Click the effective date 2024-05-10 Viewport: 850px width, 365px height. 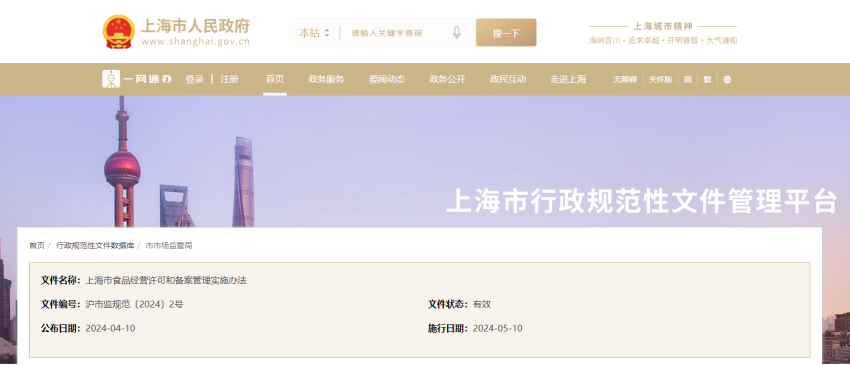coord(498,328)
